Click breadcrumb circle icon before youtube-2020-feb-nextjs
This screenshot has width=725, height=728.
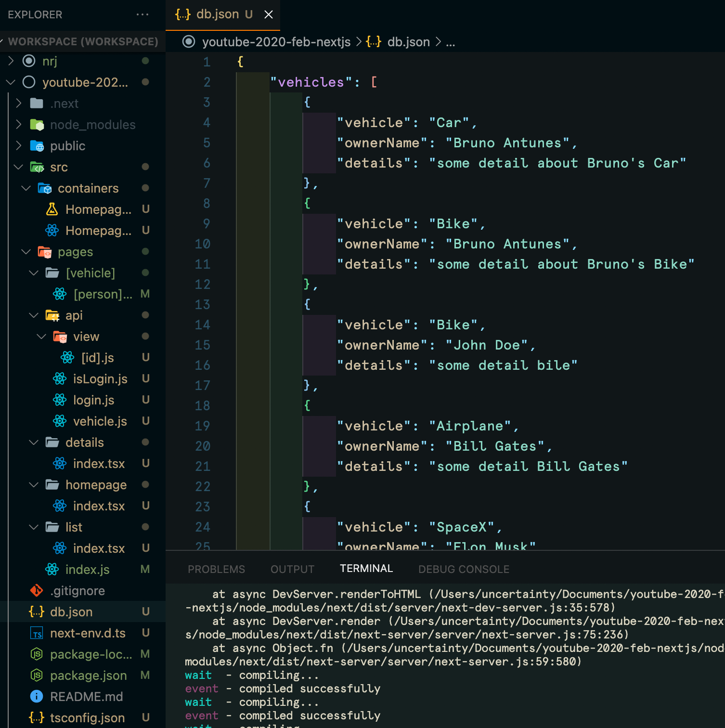click(189, 42)
